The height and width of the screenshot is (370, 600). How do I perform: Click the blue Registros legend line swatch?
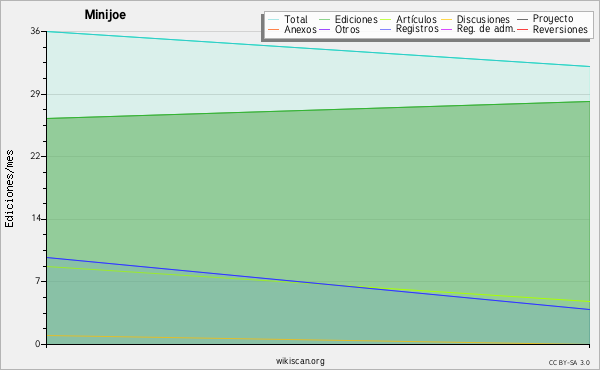[x=386, y=29]
